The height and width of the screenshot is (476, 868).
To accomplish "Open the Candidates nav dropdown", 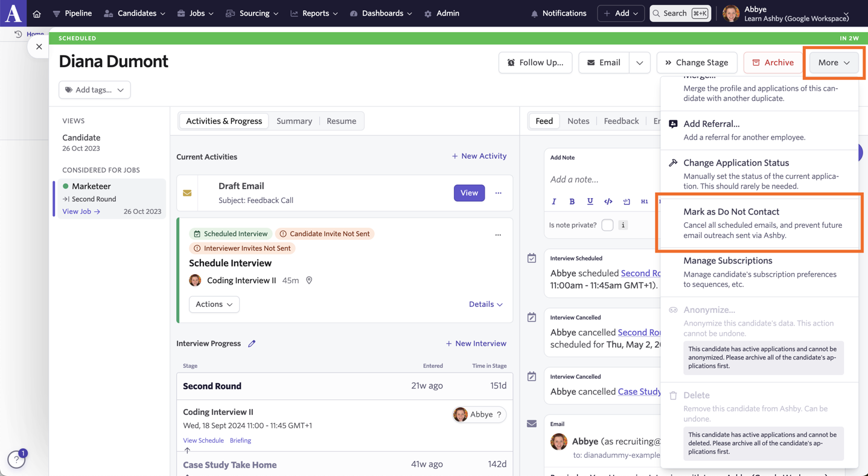I will coord(135,13).
